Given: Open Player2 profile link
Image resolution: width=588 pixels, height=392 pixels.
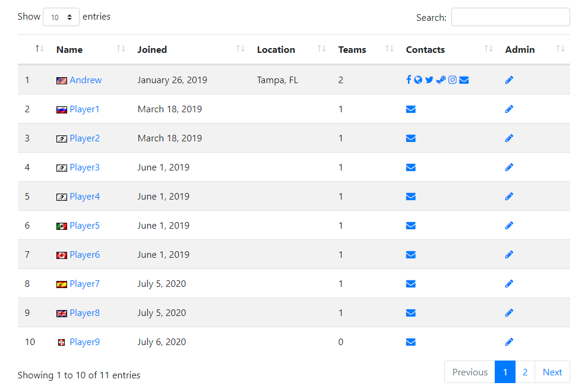Looking at the screenshot, I should click(85, 138).
